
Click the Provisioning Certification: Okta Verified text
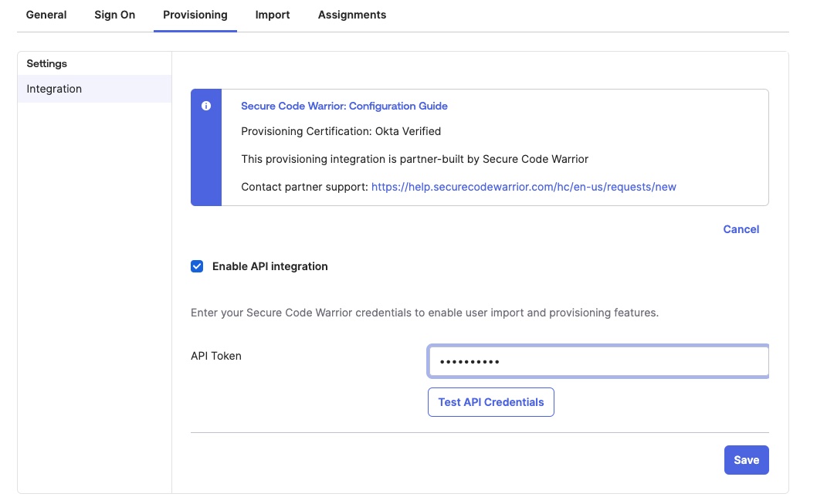(x=341, y=131)
